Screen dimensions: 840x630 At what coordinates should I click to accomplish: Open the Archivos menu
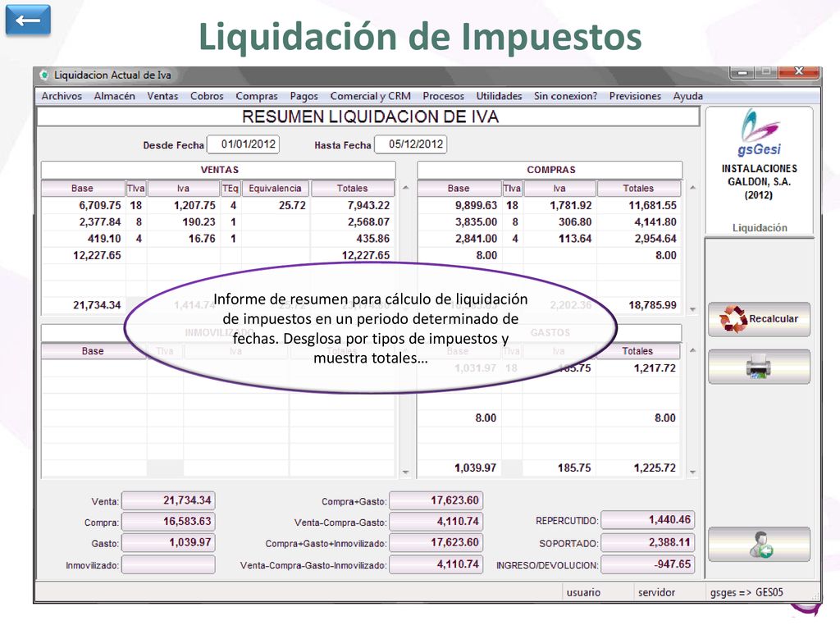click(62, 96)
